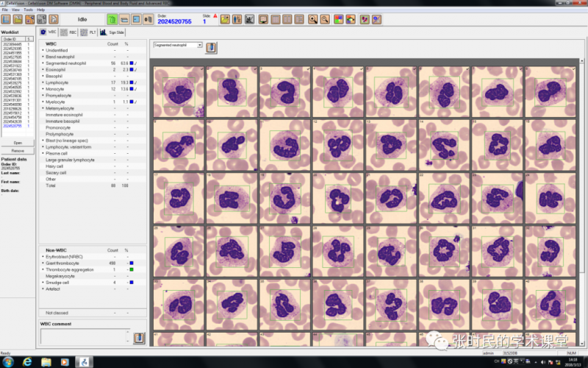This screenshot has height=368, width=588.
Task: Click the yellow folder icon right of Slide number
Action: [x=225, y=19]
